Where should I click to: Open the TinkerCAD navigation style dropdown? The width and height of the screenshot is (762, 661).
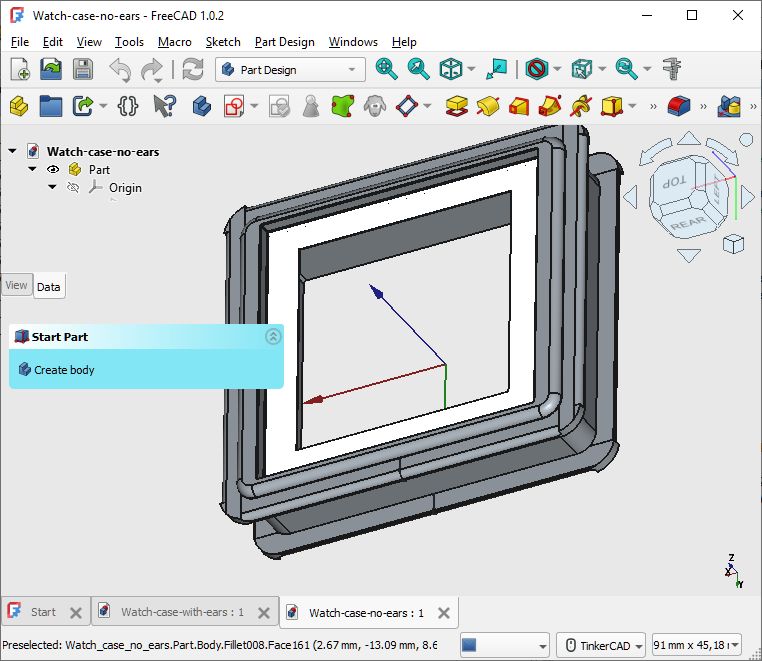click(x=601, y=645)
